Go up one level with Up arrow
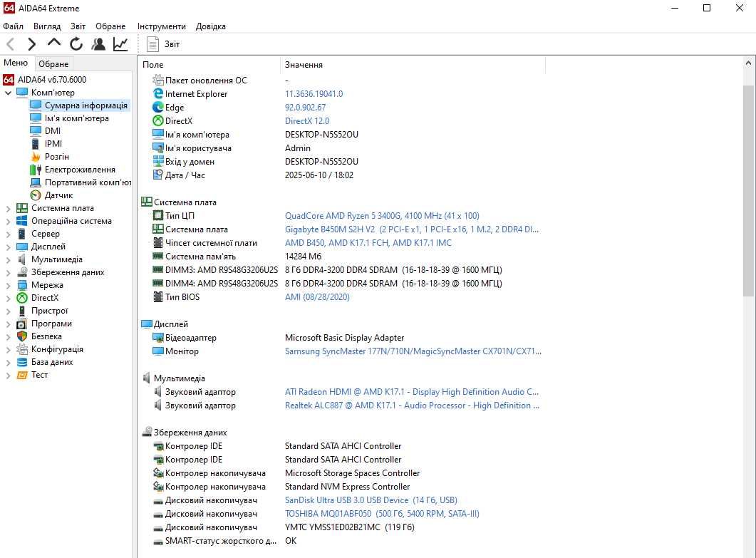The height and width of the screenshot is (558, 756). pos(54,43)
